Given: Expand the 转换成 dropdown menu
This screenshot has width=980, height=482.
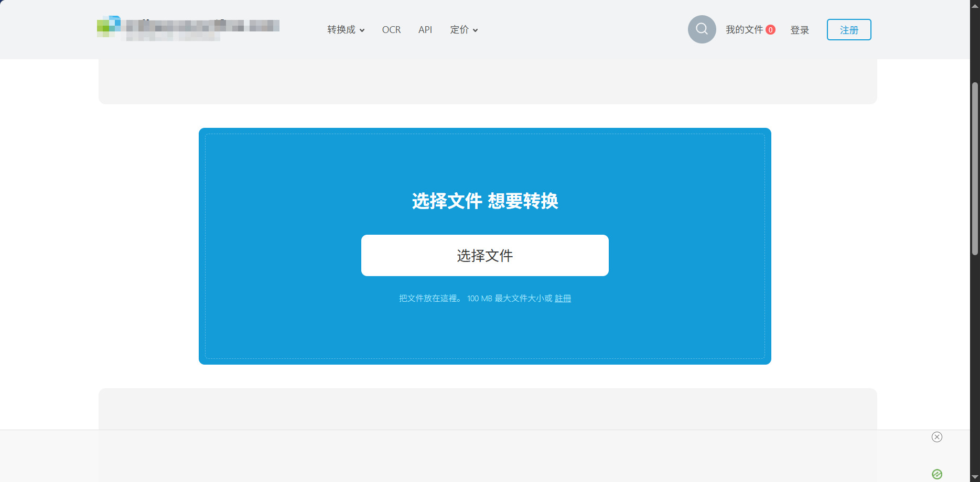Looking at the screenshot, I should point(346,30).
